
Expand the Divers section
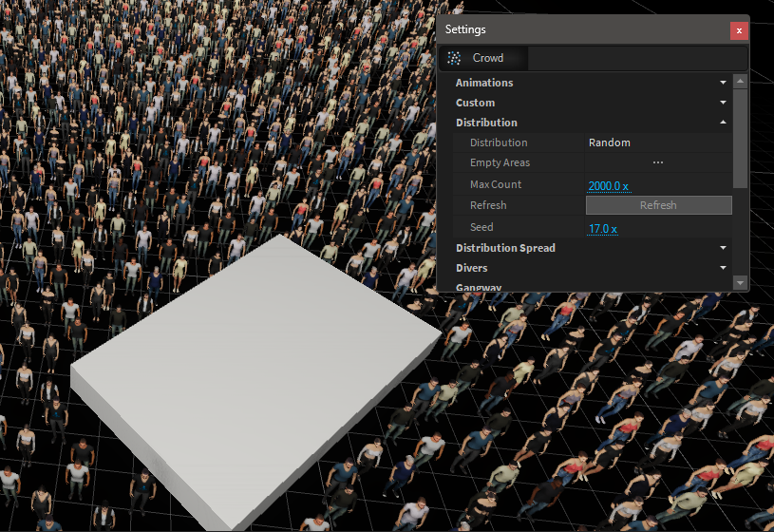pos(723,268)
